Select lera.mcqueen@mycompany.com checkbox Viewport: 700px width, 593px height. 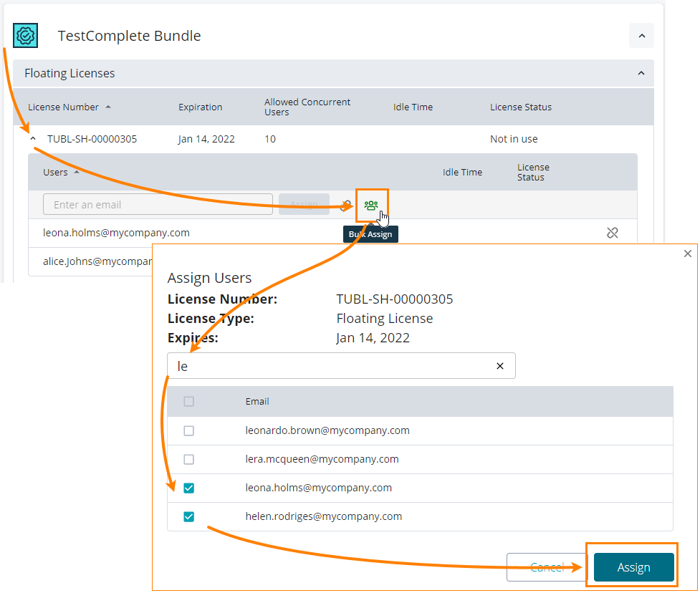pos(189,460)
